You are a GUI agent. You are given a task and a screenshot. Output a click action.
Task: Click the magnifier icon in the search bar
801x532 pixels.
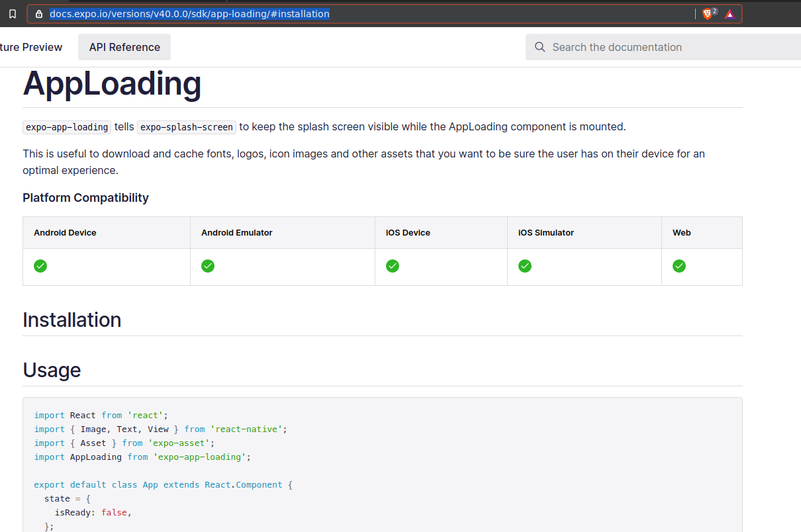tap(540, 47)
